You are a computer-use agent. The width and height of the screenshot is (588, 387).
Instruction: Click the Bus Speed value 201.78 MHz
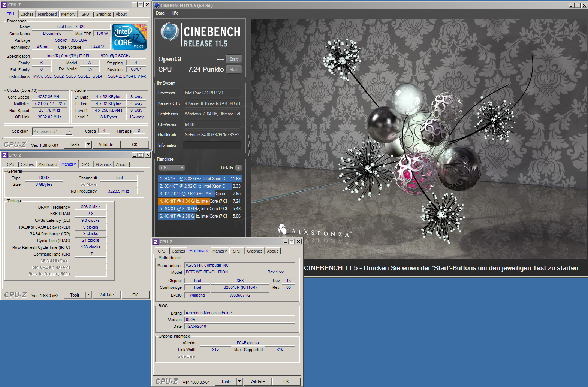pyautogui.click(x=49, y=110)
